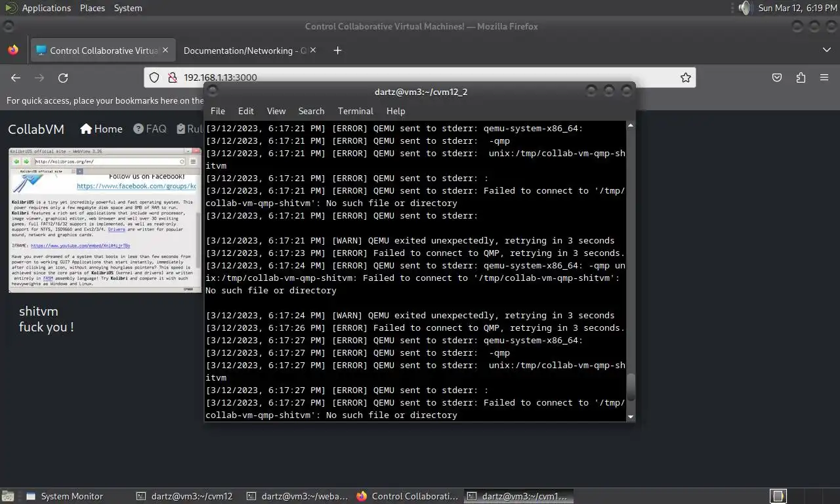Click the terminal scrollbar thumb
The width and height of the screenshot is (840, 504).
click(x=631, y=387)
